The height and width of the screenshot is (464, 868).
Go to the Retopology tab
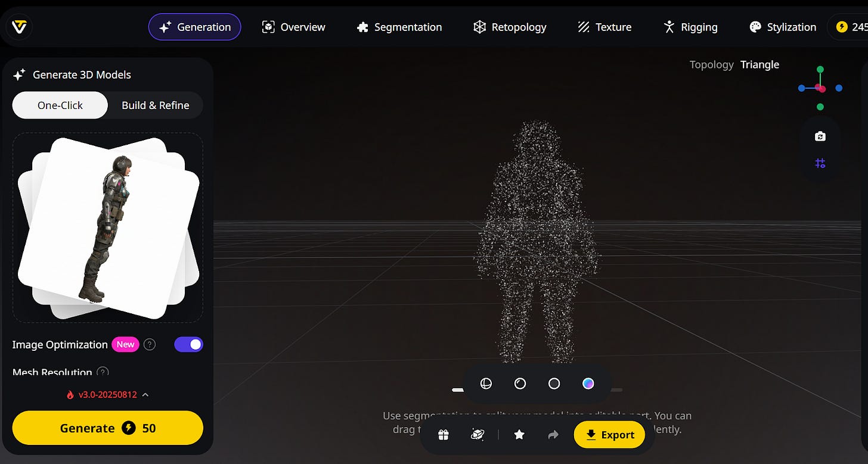tap(510, 27)
